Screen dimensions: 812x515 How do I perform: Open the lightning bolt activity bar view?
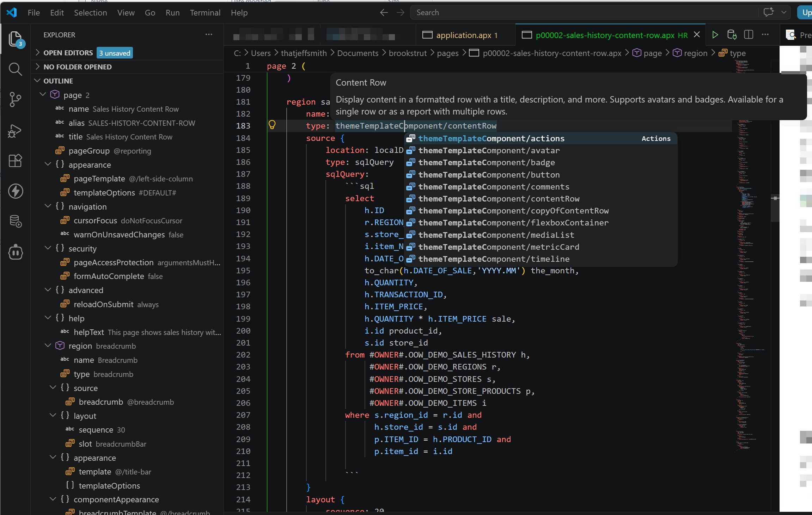coord(15,191)
